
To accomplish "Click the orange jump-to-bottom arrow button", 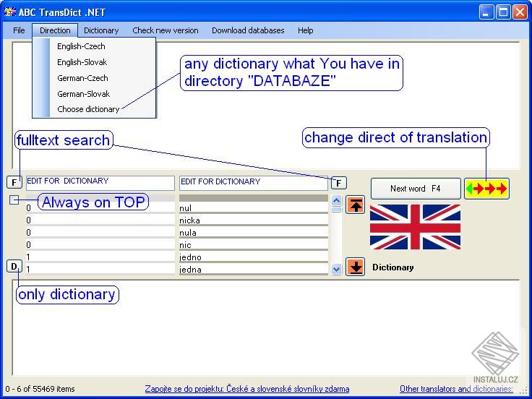I will point(355,267).
